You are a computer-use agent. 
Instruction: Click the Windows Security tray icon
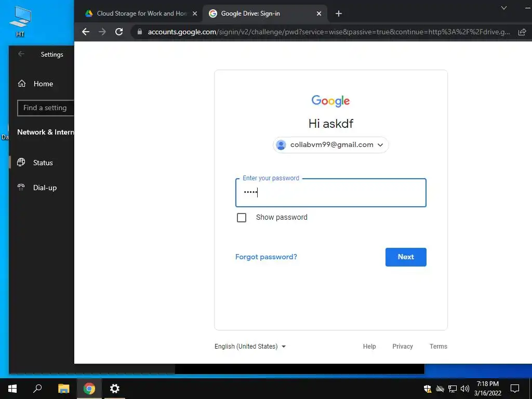coord(428,389)
